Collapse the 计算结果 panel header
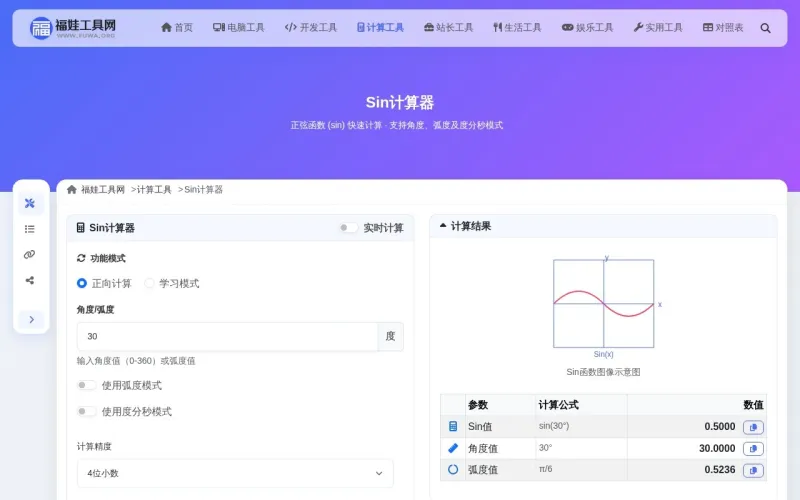800x500 pixels. (x=603, y=226)
